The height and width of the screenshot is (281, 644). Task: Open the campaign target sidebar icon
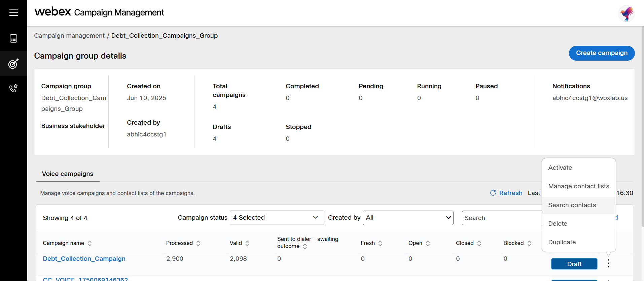13,63
